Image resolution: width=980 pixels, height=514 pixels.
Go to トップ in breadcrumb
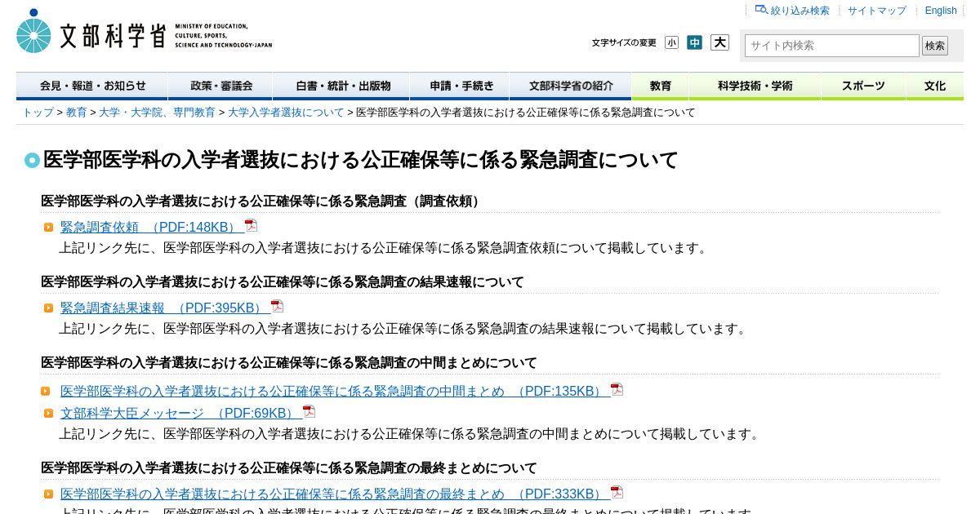coord(38,113)
